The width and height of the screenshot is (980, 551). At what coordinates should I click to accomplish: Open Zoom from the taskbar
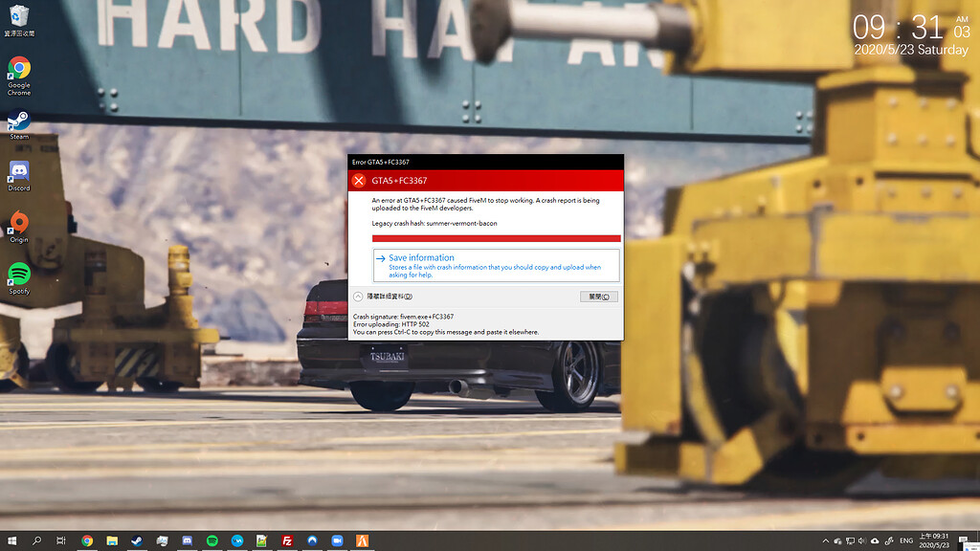(337, 541)
